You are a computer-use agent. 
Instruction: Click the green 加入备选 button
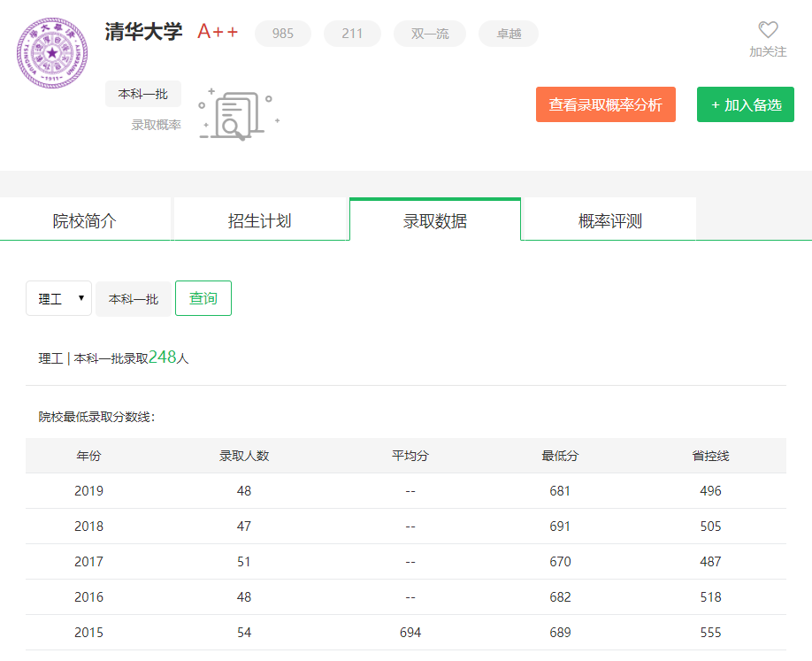[x=746, y=104]
